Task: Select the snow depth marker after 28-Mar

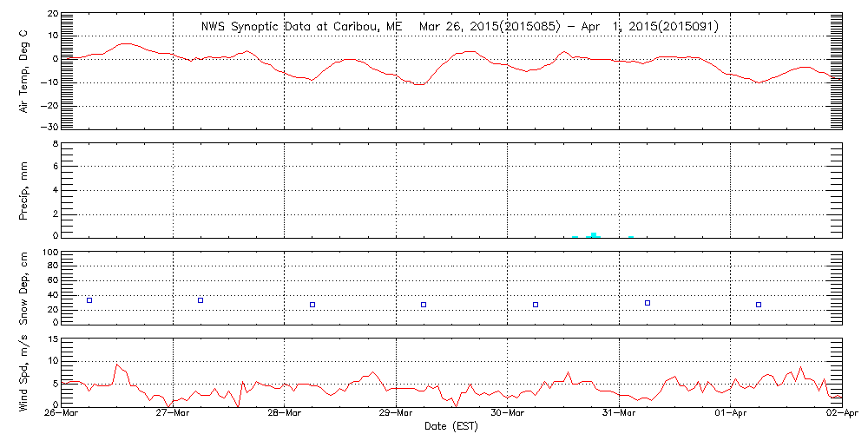Action: 312,305
